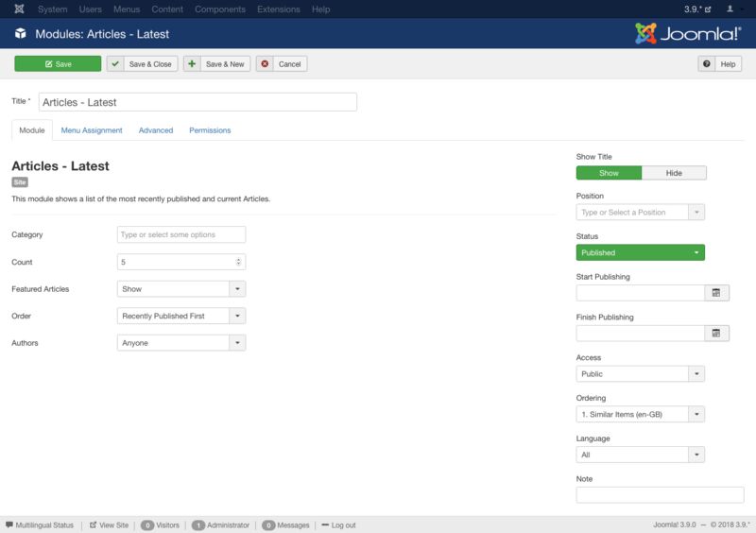The height and width of the screenshot is (533, 756).
Task: Click the Administrator count badge
Action: pyautogui.click(x=198, y=525)
